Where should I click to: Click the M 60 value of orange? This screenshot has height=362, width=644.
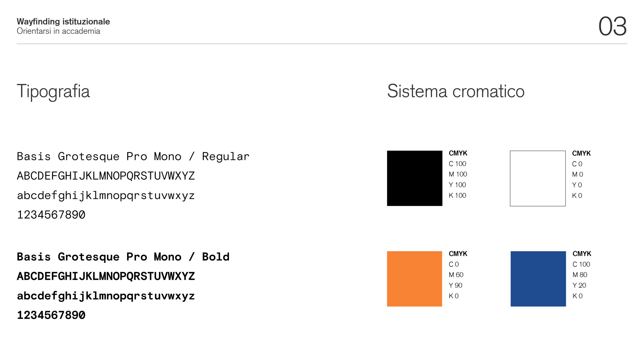[456, 275]
